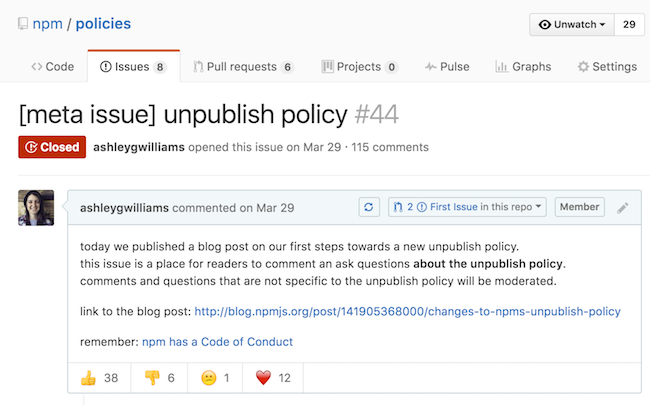
Task: Go to the Projects tab
Action: click(x=360, y=67)
